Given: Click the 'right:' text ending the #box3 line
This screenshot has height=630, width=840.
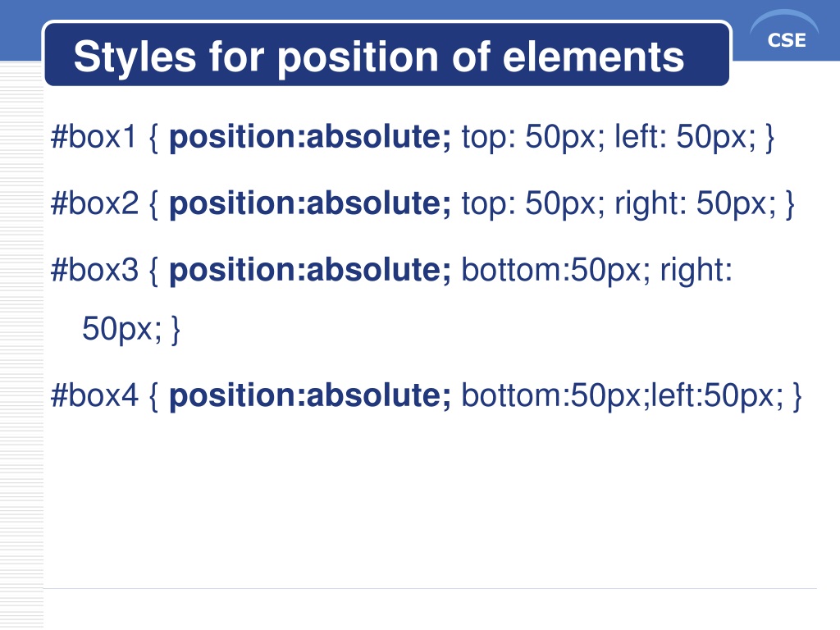Looking at the screenshot, I should coord(696,271).
